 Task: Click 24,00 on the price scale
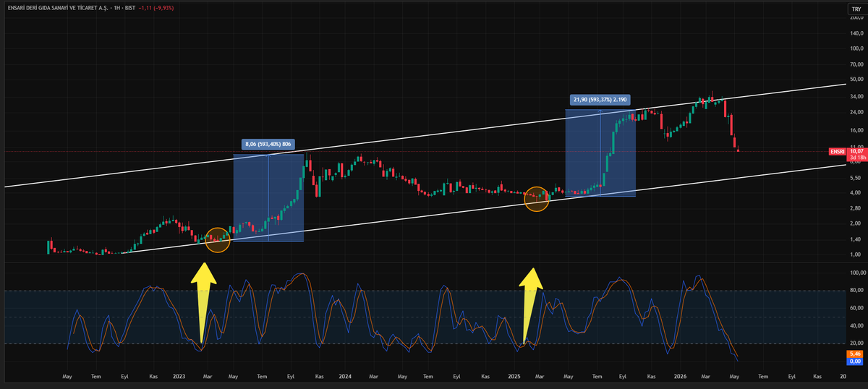pos(856,112)
